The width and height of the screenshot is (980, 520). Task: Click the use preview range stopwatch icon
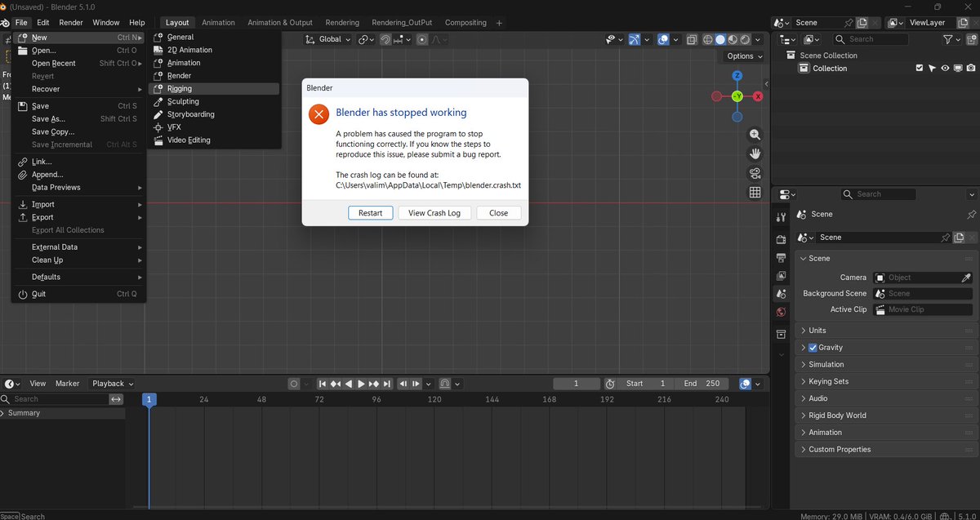pyautogui.click(x=610, y=384)
